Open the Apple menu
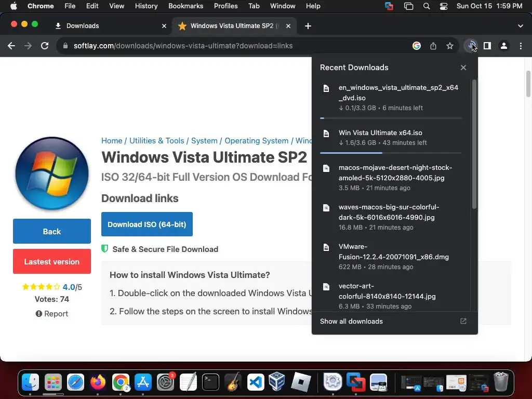This screenshot has width=532, height=399. coord(13,6)
